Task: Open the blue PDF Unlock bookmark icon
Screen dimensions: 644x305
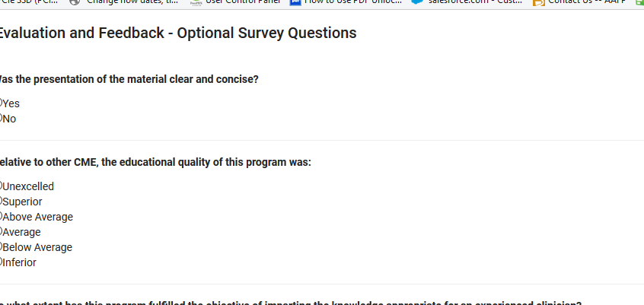Action: [295, 2]
